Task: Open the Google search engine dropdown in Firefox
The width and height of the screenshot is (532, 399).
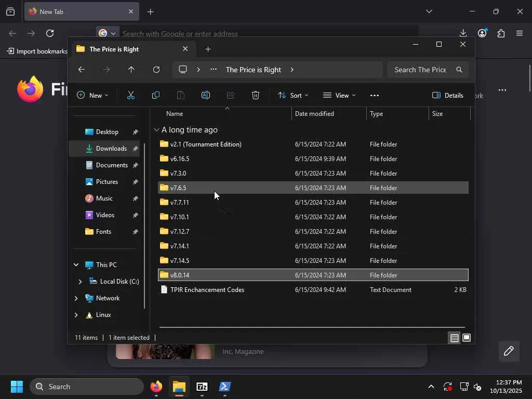Action: (x=107, y=33)
